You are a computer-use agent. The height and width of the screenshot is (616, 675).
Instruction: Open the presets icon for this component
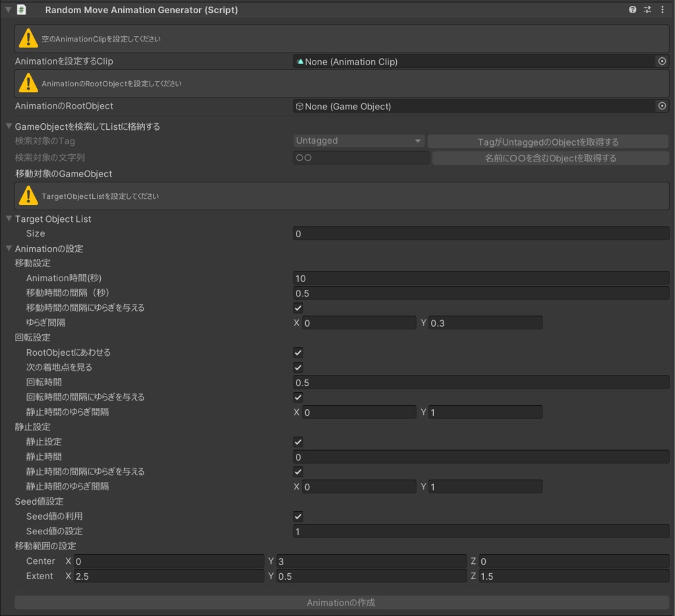[x=647, y=10]
